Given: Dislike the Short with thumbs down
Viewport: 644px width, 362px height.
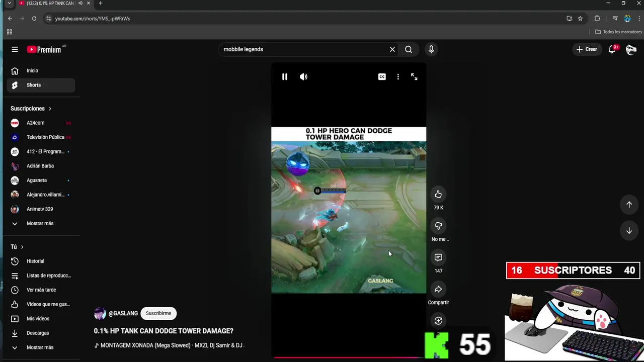Looking at the screenshot, I should click(x=438, y=226).
